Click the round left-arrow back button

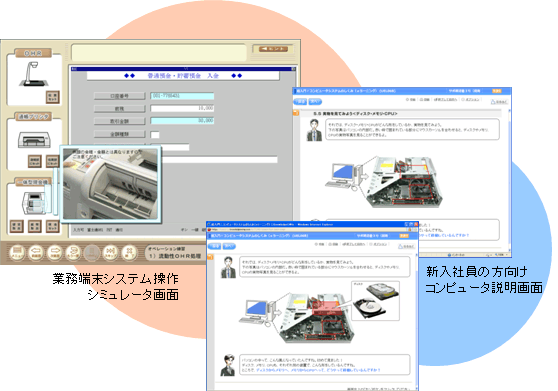pyautogui.click(x=36, y=253)
